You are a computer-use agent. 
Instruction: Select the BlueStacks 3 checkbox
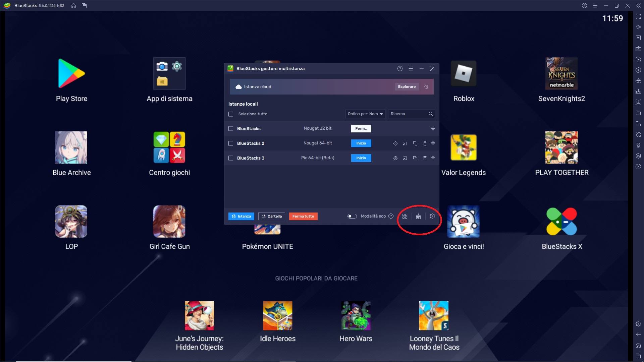[x=231, y=158]
